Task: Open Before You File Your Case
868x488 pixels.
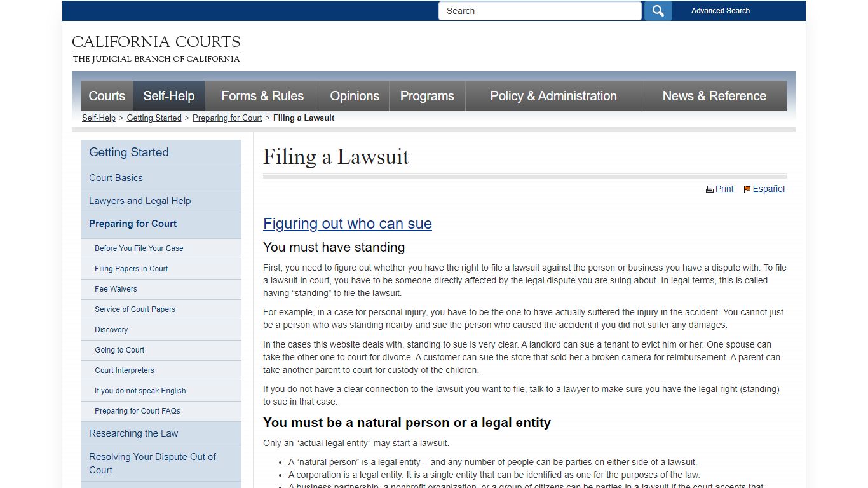Action: pyautogui.click(x=161, y=248)
